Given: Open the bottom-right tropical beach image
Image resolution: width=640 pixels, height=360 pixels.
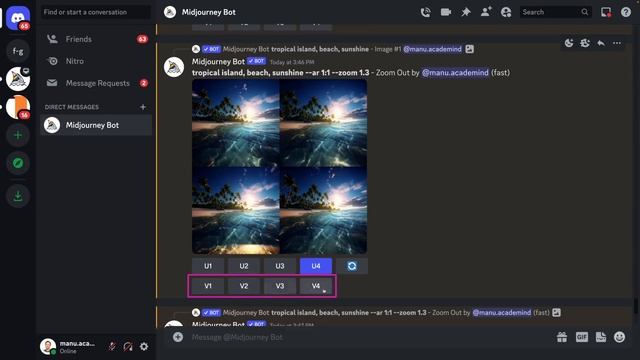Looking at the screenshot, I should click(x=323, y=211).
